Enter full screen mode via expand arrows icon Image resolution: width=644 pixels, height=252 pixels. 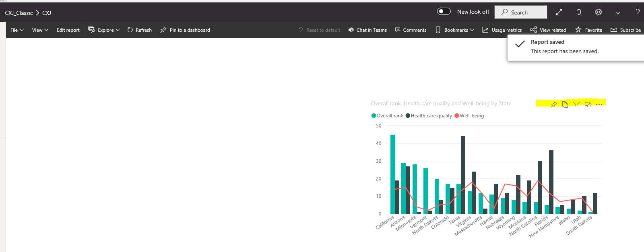(x=559, y=12)
